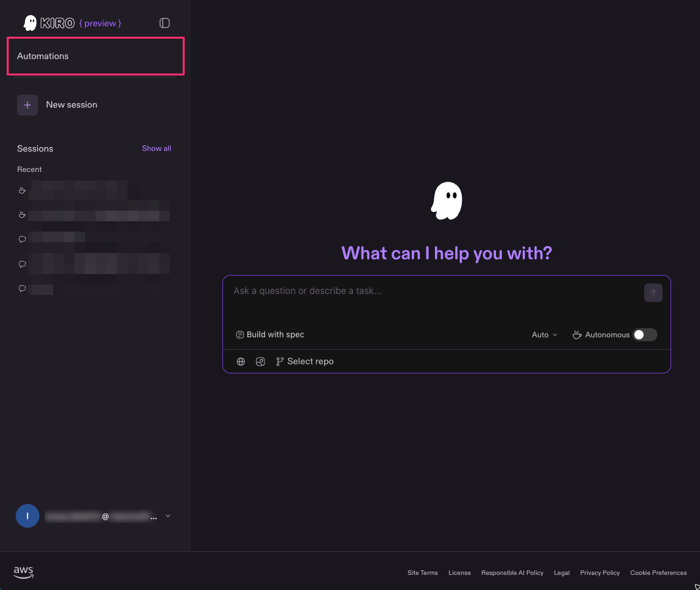Click the large ghost mascot image
Viewport: 700px width, 590px height.
click(x=446, y=201)
